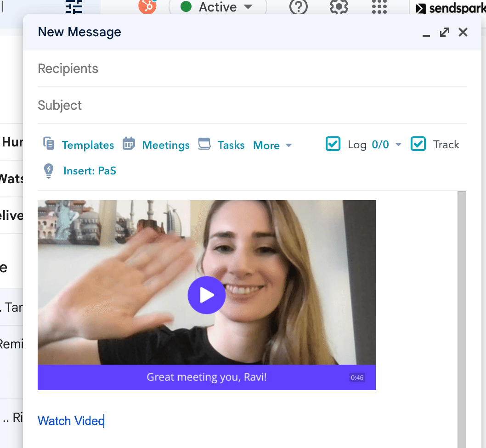Click the HubSpot sprocket icon
Screen dimensions: 486x448
147,6
